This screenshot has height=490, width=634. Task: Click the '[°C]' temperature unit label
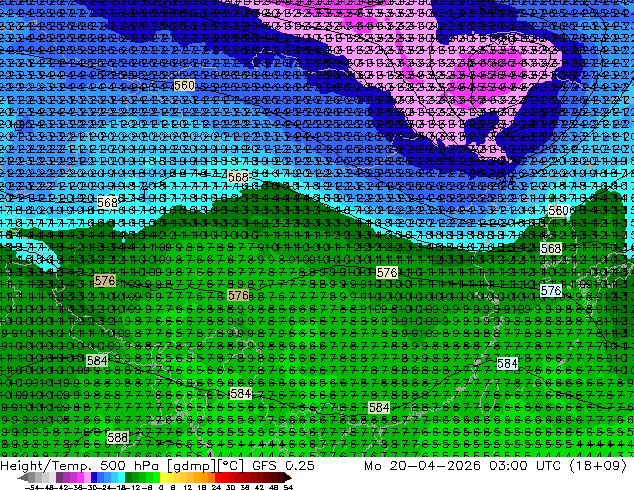click(x=229, y=466)
